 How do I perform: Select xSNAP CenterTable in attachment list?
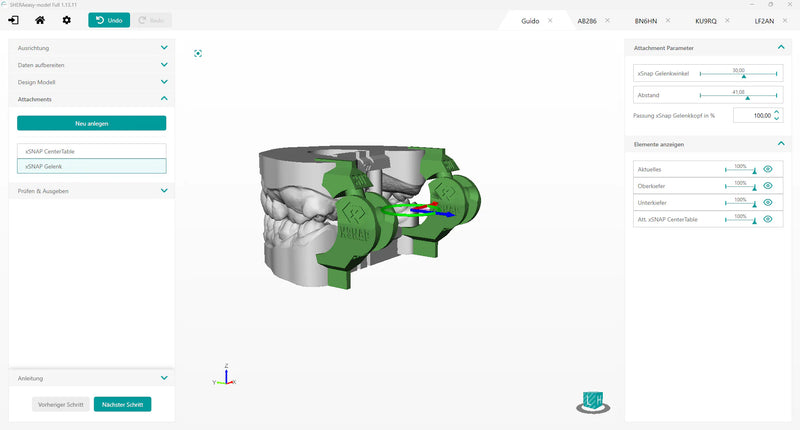point(92,151)
